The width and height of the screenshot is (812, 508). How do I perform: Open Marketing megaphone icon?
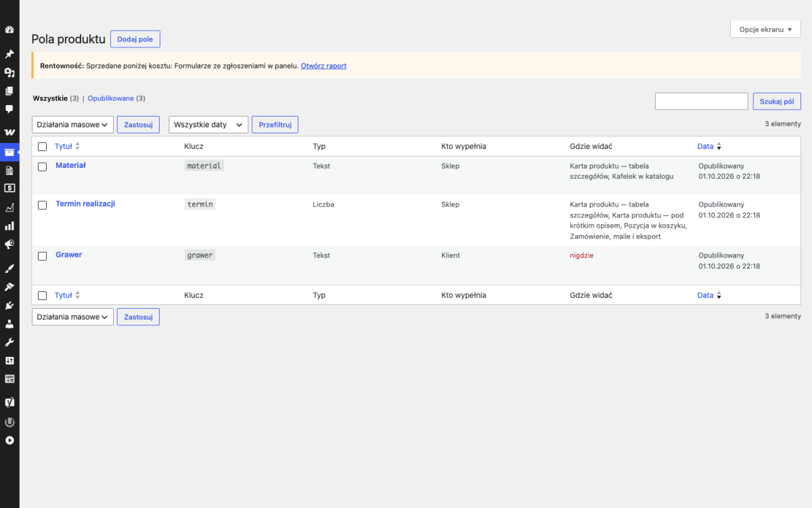[x=9, y=244]
